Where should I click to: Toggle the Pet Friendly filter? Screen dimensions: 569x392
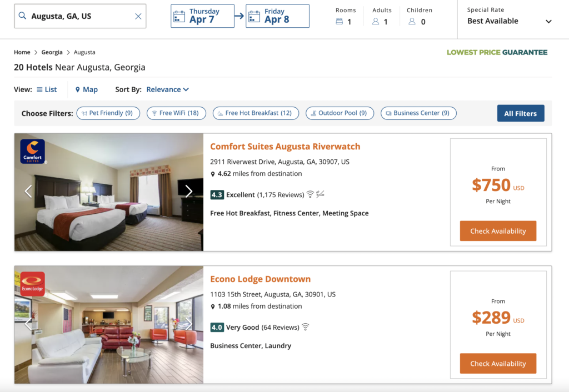tap(108, 113)
